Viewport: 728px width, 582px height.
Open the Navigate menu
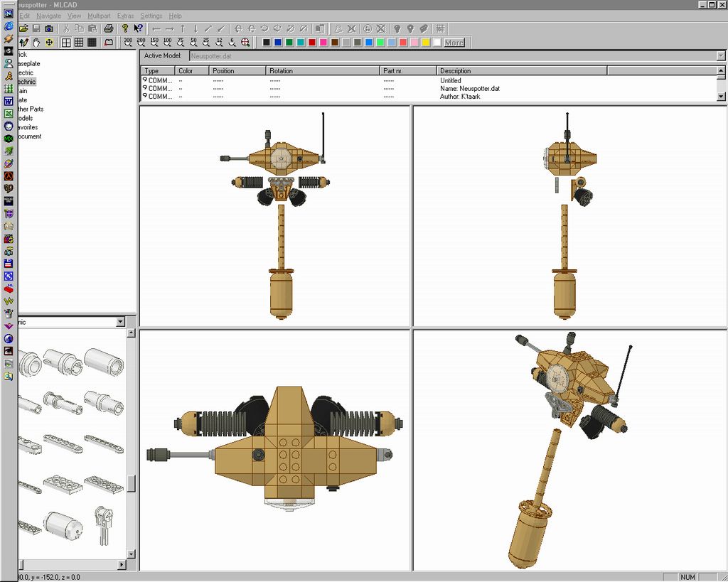49,16
